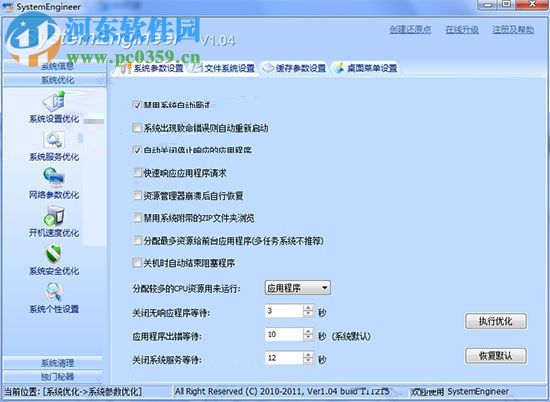Click the field showing 10 seconds
550x402 pixels.
click(x=284, y=335)
